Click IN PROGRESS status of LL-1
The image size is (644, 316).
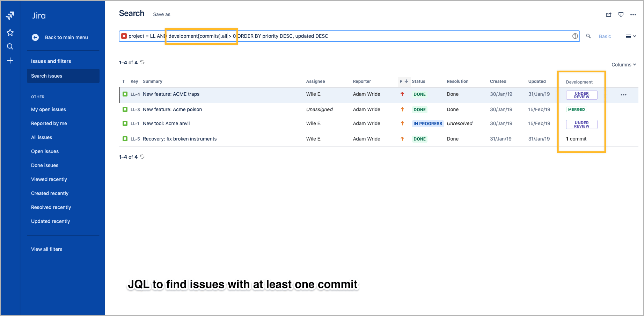point(428,124)
